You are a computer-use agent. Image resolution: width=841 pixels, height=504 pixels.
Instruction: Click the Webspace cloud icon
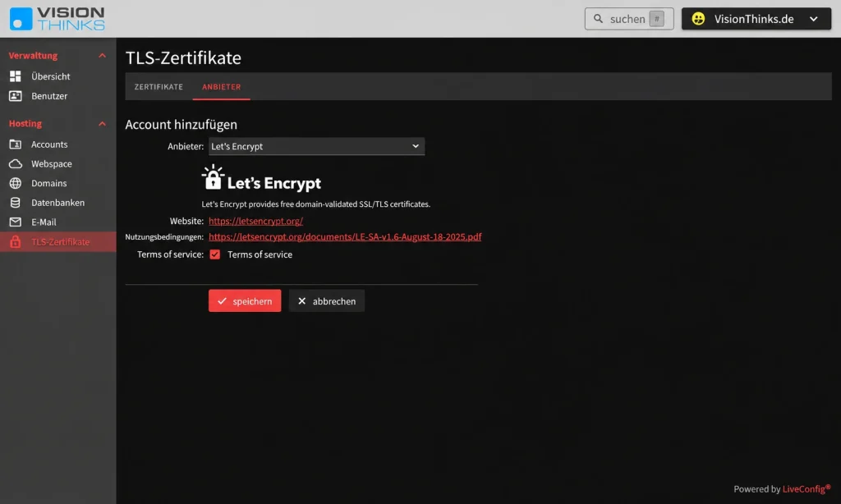tap(16, 163)
